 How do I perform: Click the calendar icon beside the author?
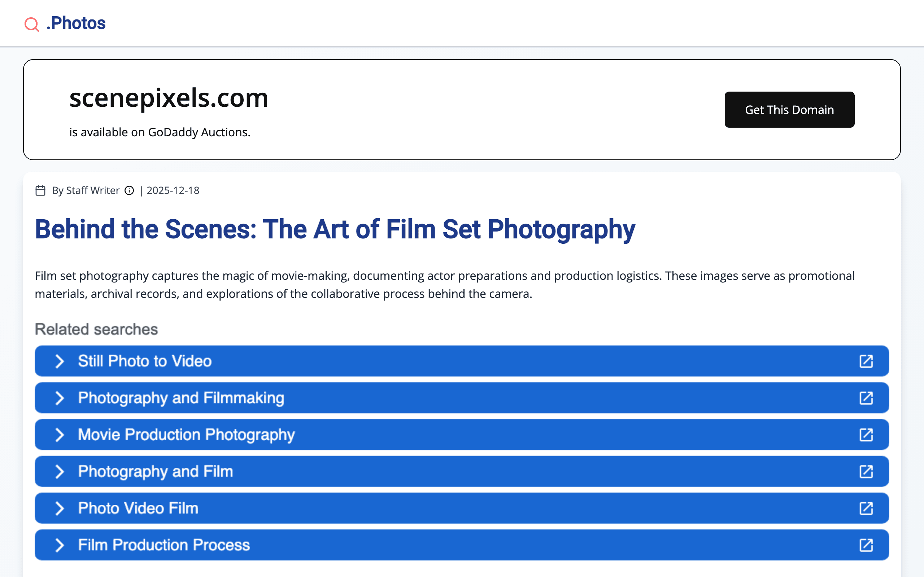tap(40, 190)
